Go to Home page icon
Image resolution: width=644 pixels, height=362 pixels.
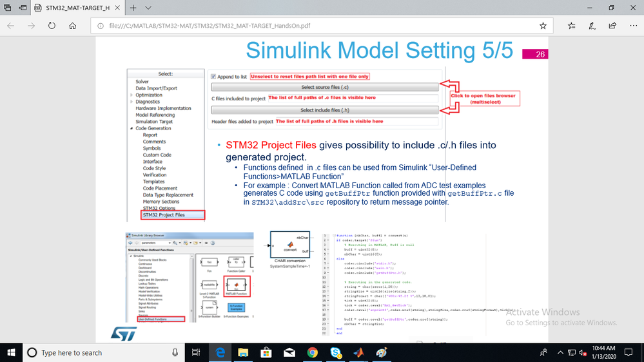click(x=73, y=26)
